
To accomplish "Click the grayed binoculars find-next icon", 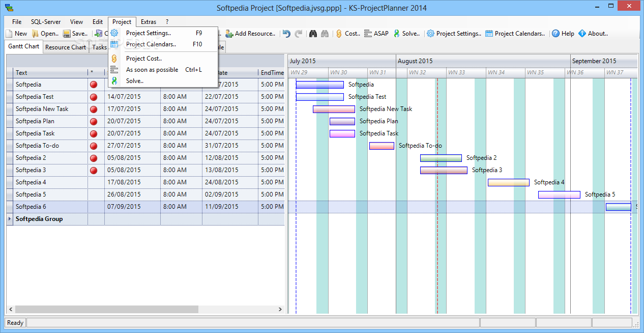I will click(325, 34).
